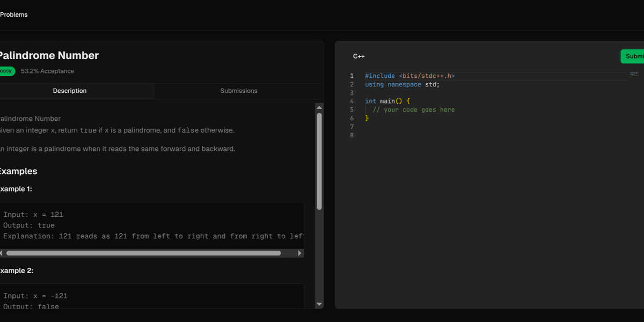The height and width of the screenshot is (322, 644).
Task: Click on the '#include <bits/stdc++.h>' line
Action: tap(409, 76)
